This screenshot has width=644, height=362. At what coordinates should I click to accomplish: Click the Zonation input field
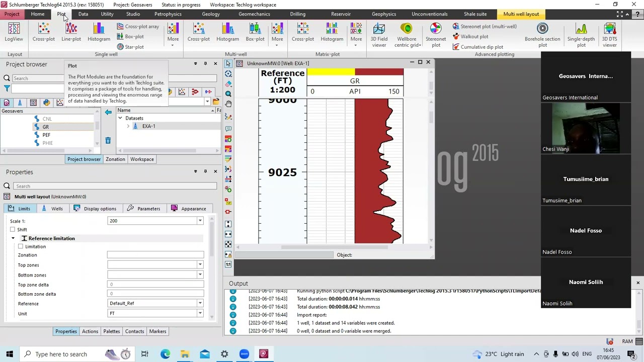(155, 255)
